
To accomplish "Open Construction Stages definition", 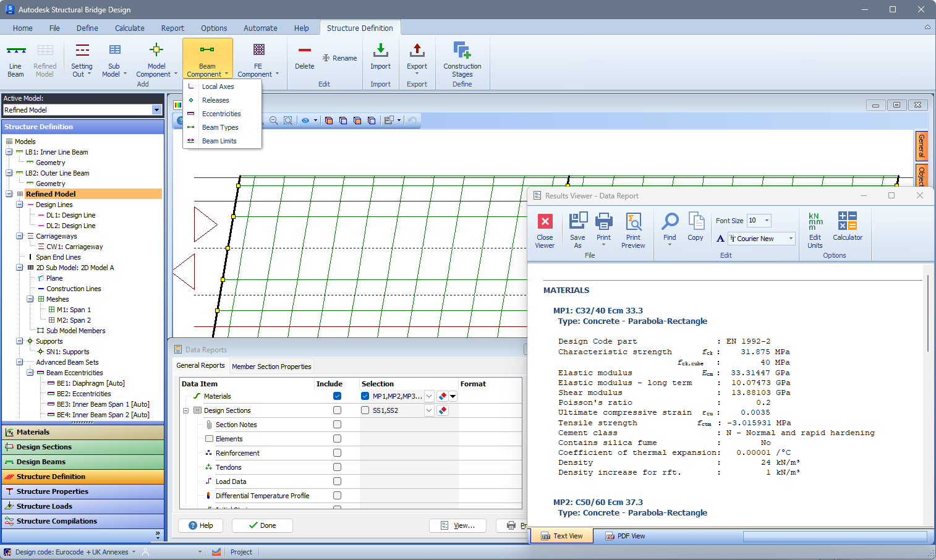I will click(x=462, y=60).
